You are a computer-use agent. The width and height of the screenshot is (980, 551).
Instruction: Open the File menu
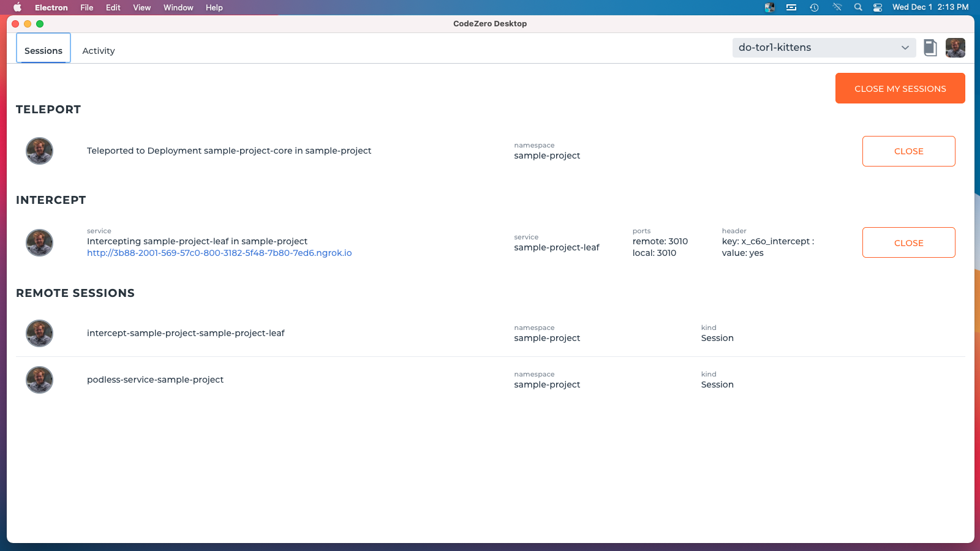(x=87, y=7)
